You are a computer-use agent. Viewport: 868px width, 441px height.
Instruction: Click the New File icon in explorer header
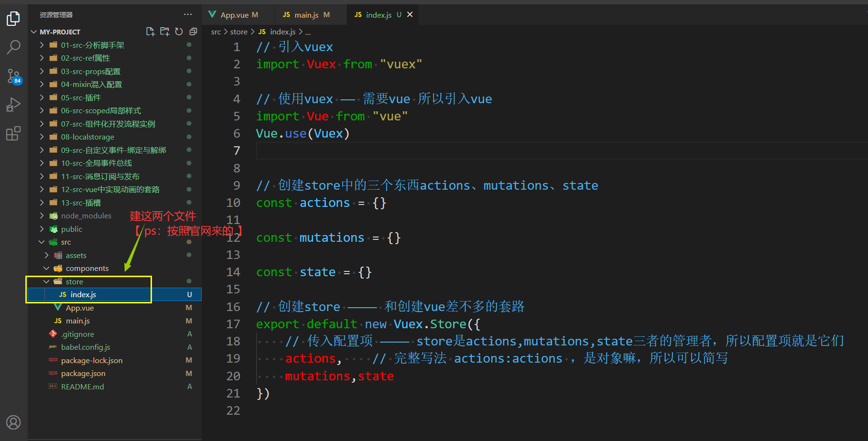[150, 32]
